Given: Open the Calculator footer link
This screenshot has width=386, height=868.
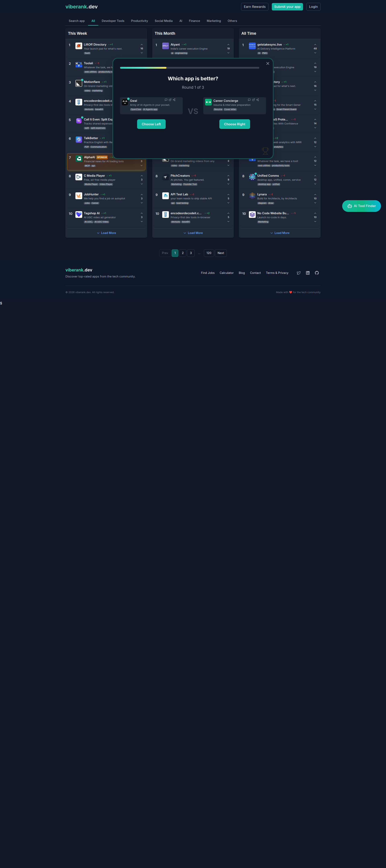Looking at the screenshot, I should [x=226, y=273].
